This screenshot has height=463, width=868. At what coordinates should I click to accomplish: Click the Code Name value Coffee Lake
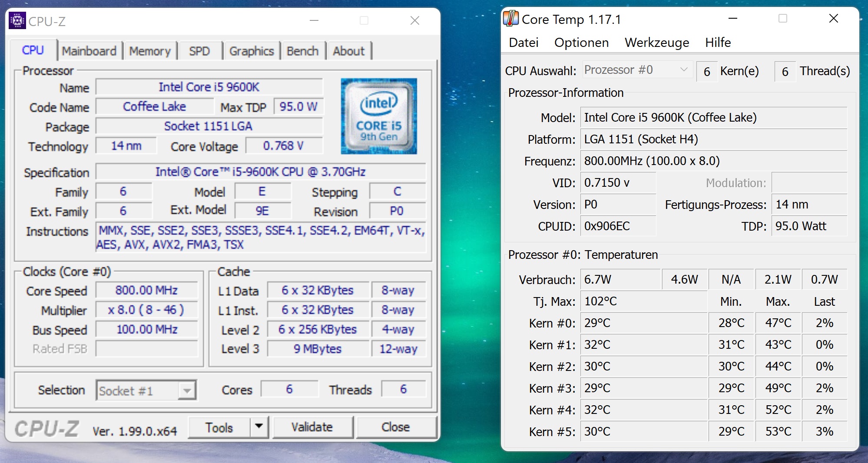[155, 106]
